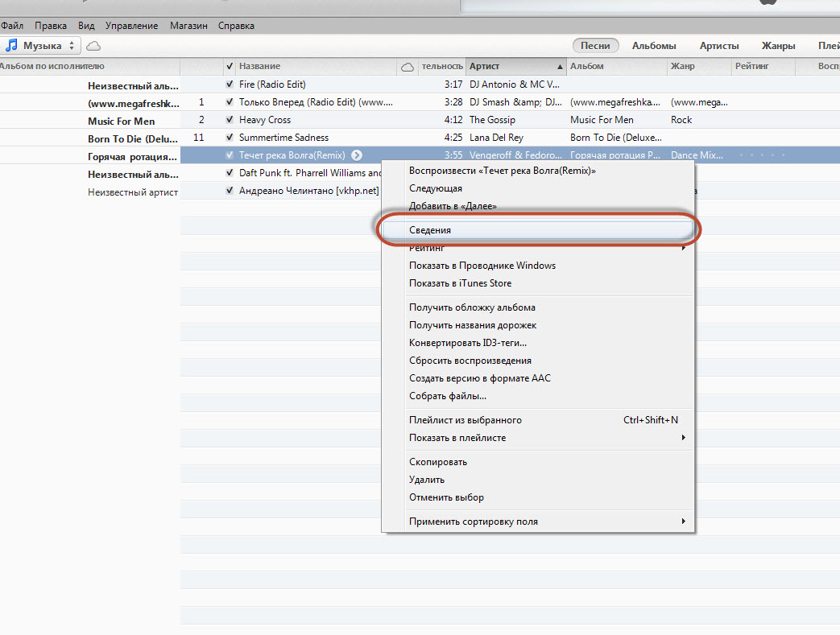Open the Файл menu
This screenshot has width=840, height=635.
pyautogui.click(x=12, y=26)
